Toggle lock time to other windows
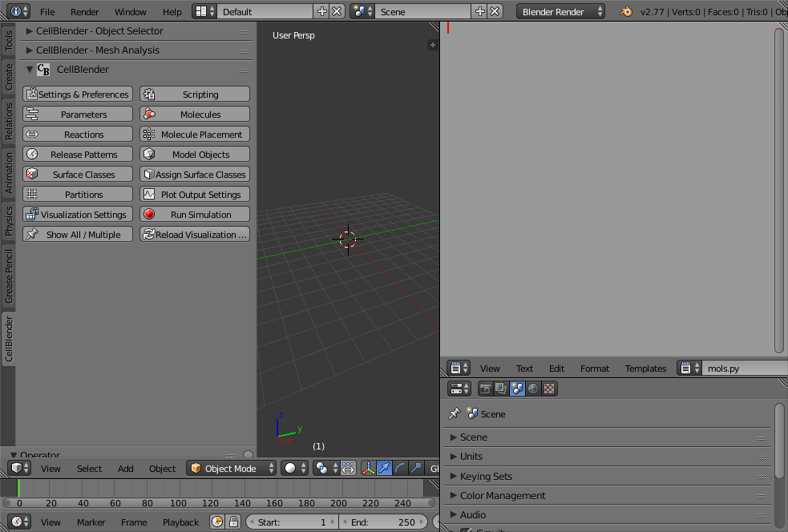 point(233,522)
